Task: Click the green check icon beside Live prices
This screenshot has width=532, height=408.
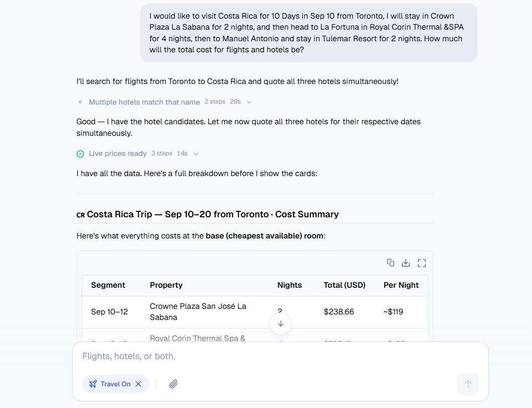Action: click(x=80, y=154)
